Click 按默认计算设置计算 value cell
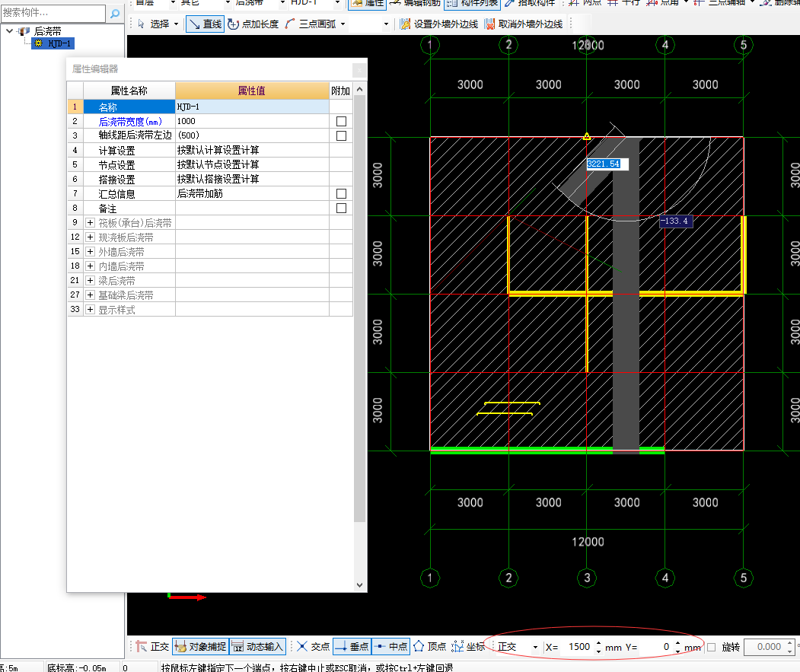 pos(252,150)
